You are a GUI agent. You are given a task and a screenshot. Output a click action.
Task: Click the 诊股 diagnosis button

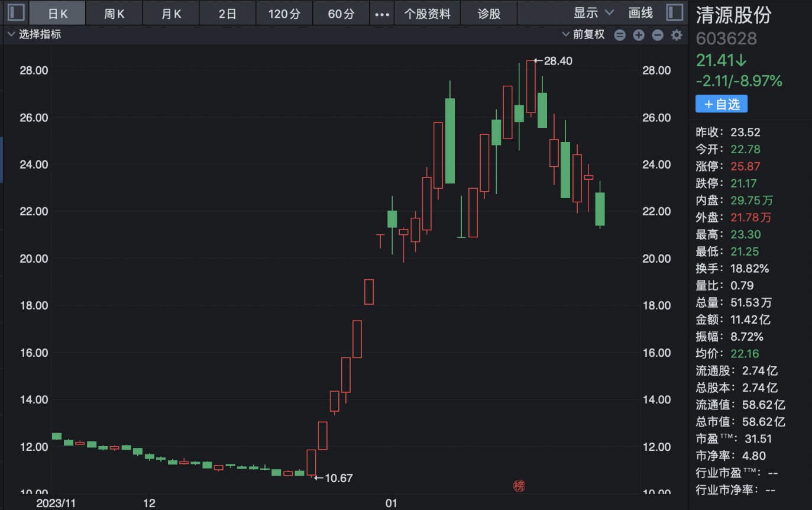(489, 13)
